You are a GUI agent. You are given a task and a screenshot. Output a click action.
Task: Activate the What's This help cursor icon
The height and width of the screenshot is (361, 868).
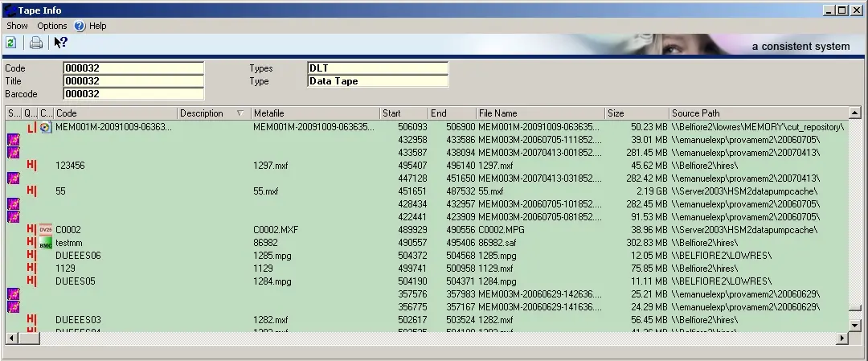[x=60, y=43]
